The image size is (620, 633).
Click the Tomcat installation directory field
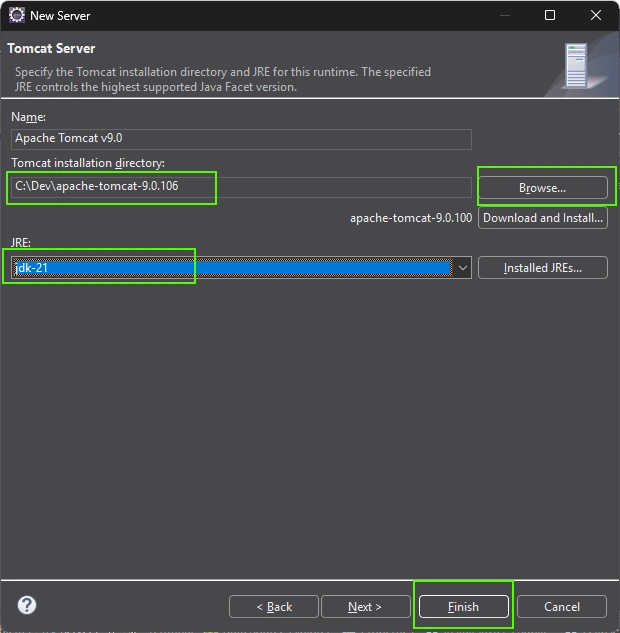(x=241, y=187)
